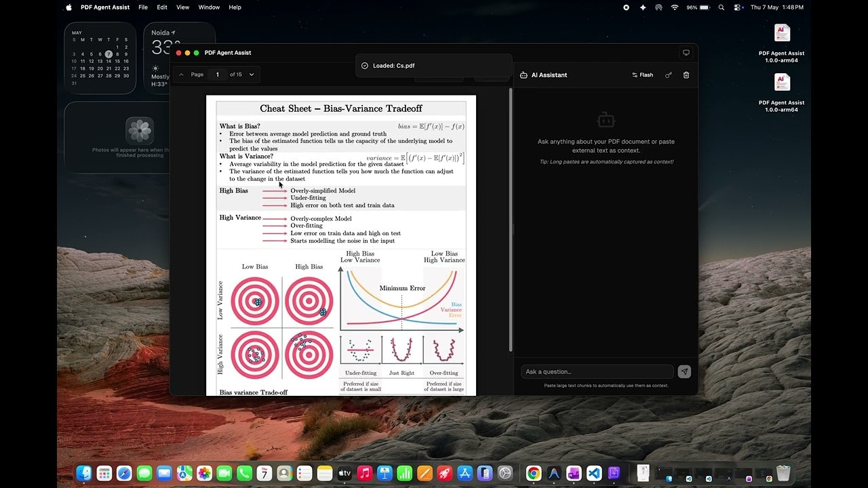Image resolution: width=868 pixels, height=488 pixels.
Task: Send the question with the arrow button
Action: (x=684, y=371)
